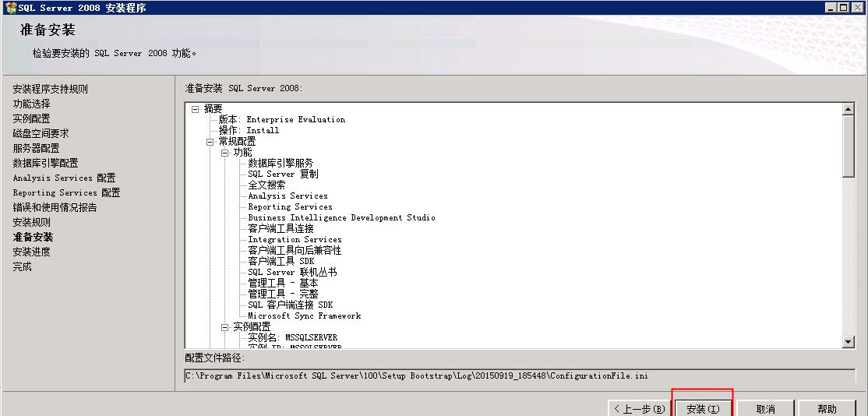Click in the configuration file path field
868x416 pixels.
tap(514, 376)
